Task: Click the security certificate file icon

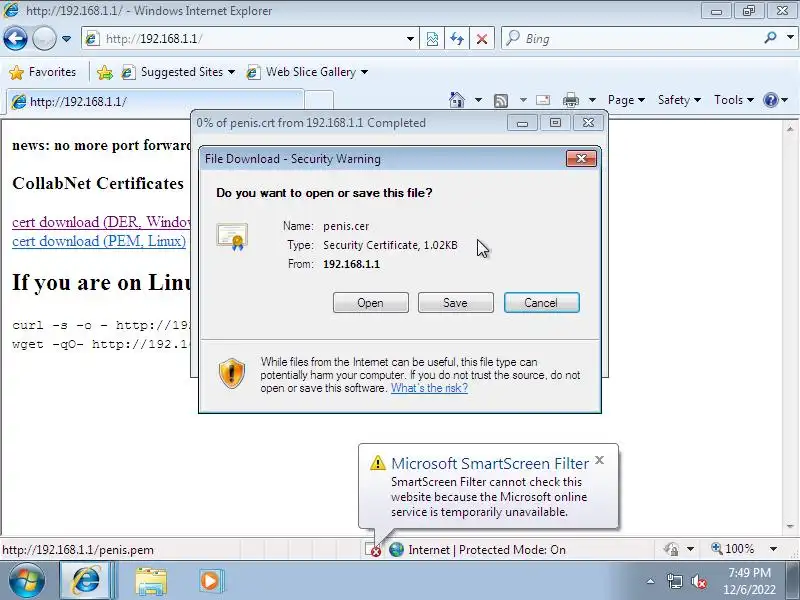Action: pyautogui.click(x=232, y=237)
